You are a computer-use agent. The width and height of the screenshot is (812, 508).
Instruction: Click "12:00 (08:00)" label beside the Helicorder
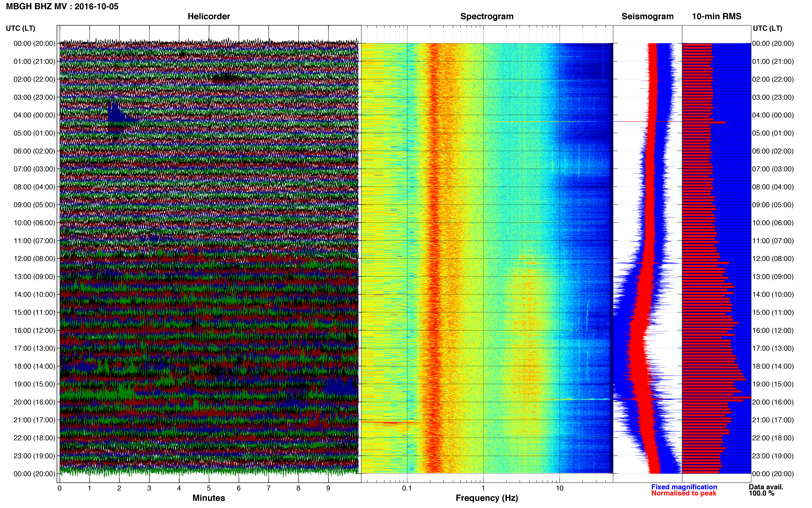tap(34, 259)
